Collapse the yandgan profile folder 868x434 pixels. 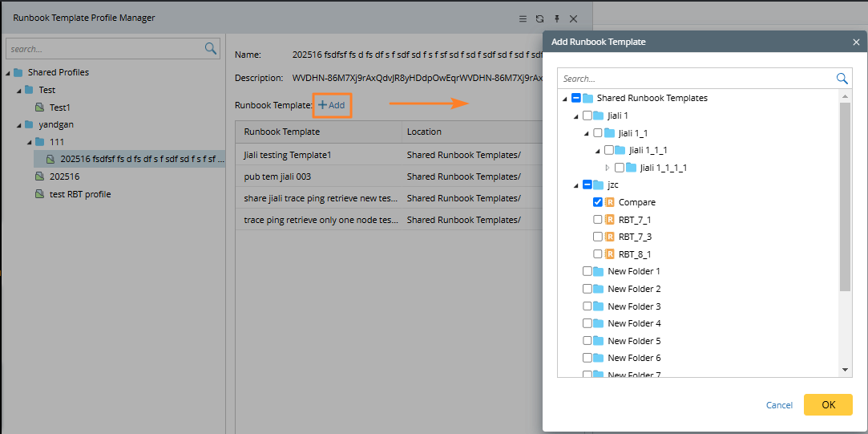click(18, 125)
